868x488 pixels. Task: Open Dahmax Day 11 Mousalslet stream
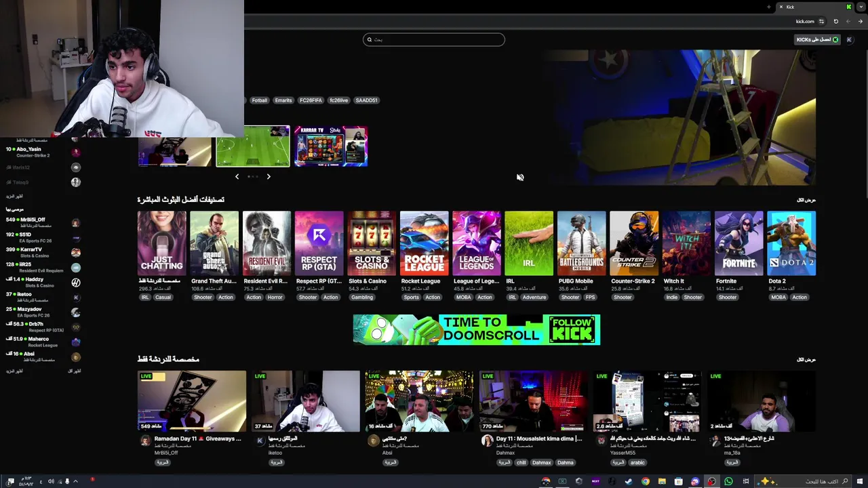[534, 401]
